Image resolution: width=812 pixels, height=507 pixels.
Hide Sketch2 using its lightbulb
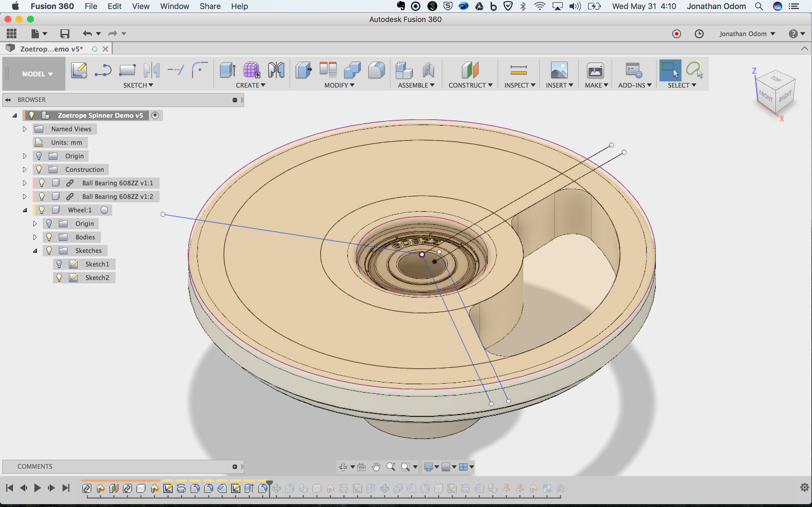[x=59, y=277]
